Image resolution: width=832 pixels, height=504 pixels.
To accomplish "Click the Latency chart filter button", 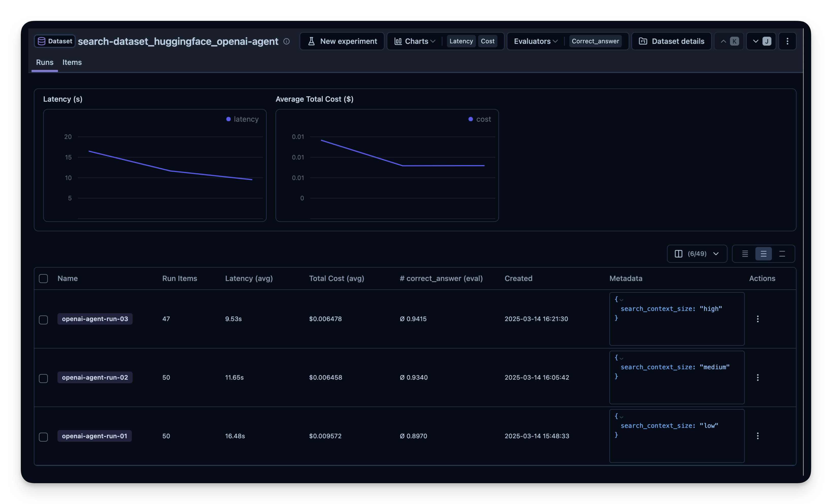I will 461,41.
